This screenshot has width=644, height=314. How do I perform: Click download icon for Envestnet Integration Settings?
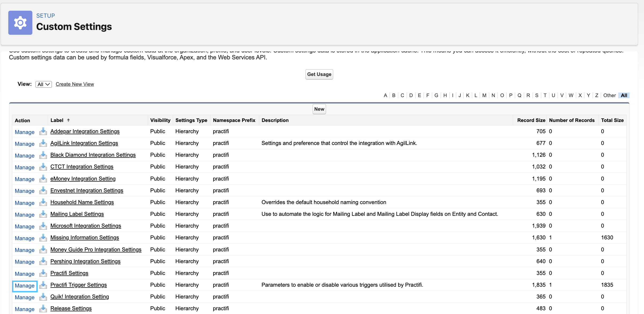43,190
